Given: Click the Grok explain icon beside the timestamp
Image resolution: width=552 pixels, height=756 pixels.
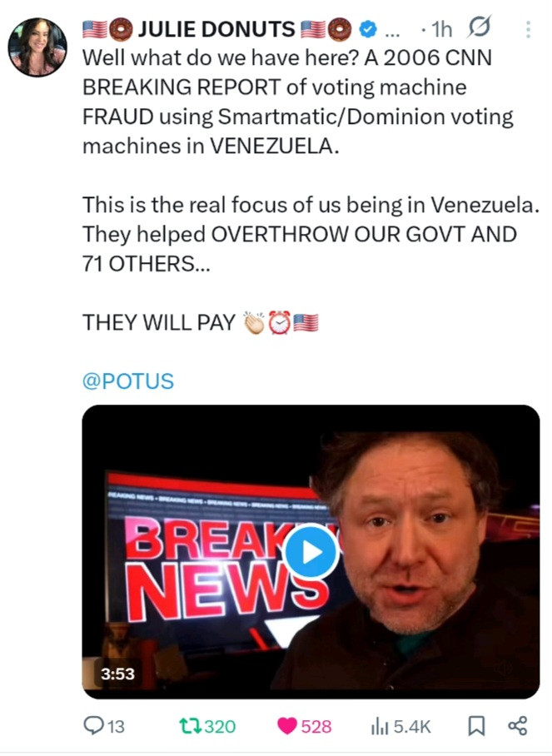Looking at the screenshot, I should (479, 30).
